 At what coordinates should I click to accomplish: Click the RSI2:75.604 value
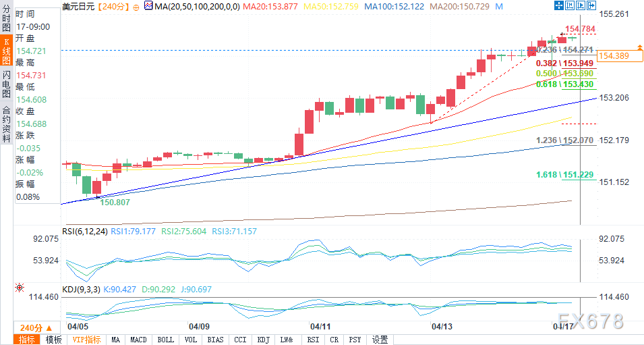point(183,232)
